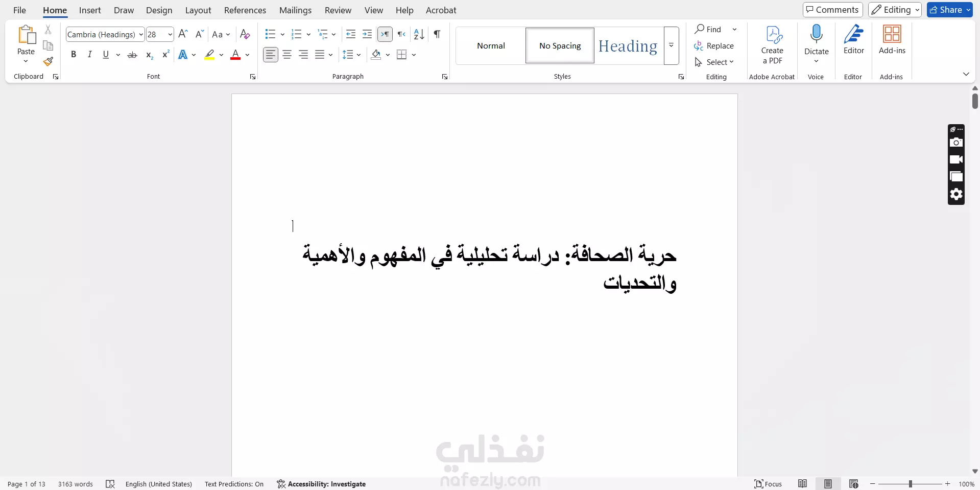Apply superscript formatting
The width and height of the screenshot is (980, 490).
coord(165,54)
